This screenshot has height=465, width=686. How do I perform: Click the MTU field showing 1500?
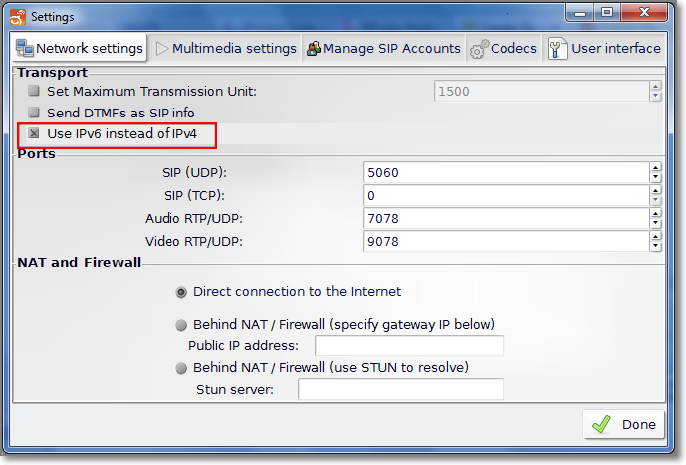coord(542,91)
